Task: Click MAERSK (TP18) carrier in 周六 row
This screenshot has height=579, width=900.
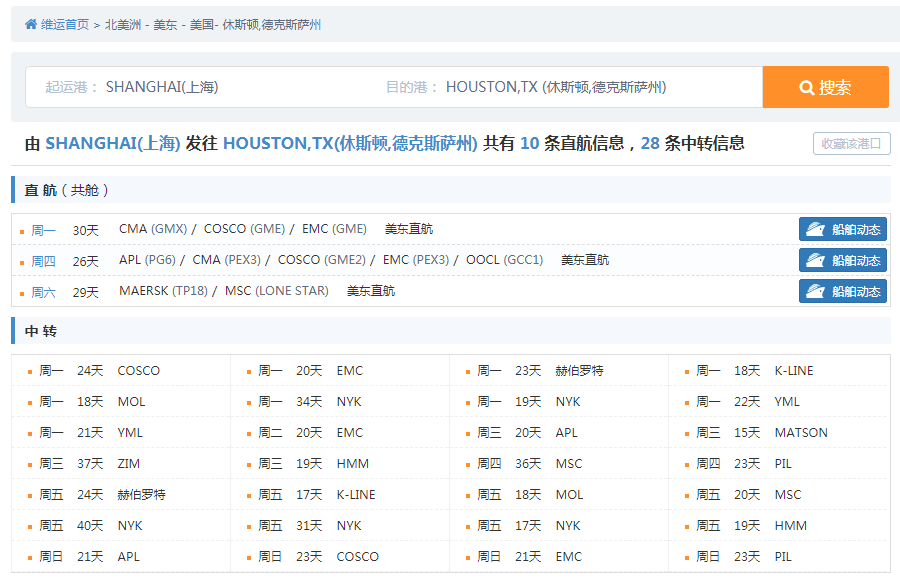Action: point(164,291)
